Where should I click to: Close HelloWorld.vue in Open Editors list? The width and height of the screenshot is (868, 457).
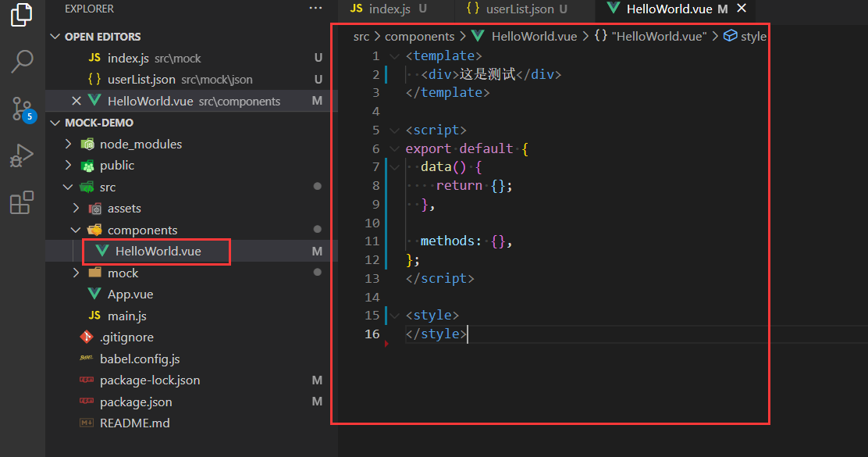(76, 101)
